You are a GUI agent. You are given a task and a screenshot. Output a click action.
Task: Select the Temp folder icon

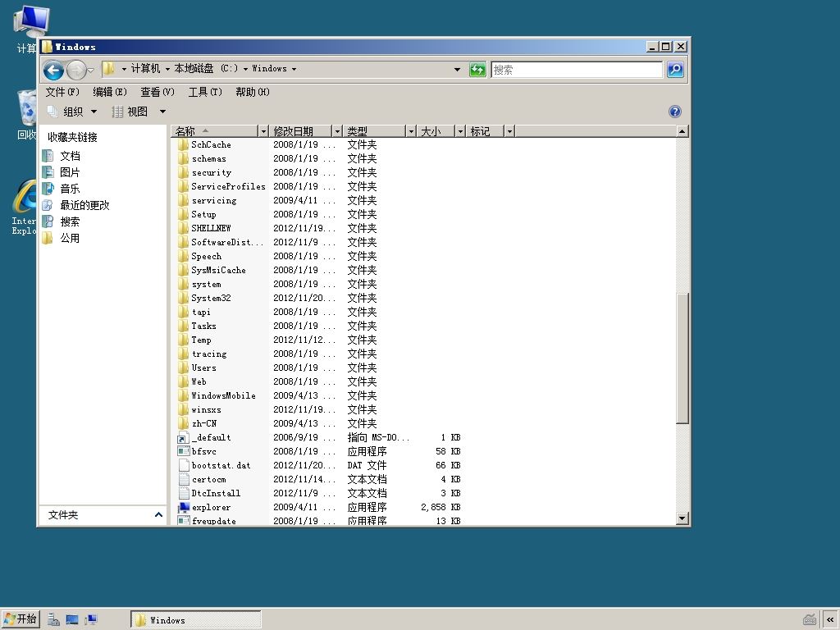click(x=183, y=340)
